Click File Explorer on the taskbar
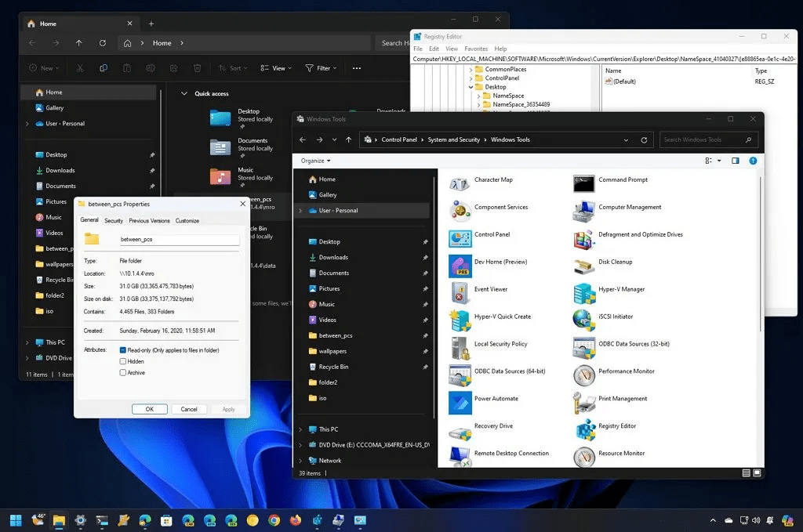Image resolution: width=803 pixels, height=532 pixels. pyautogui.click(x=59, y=520)
